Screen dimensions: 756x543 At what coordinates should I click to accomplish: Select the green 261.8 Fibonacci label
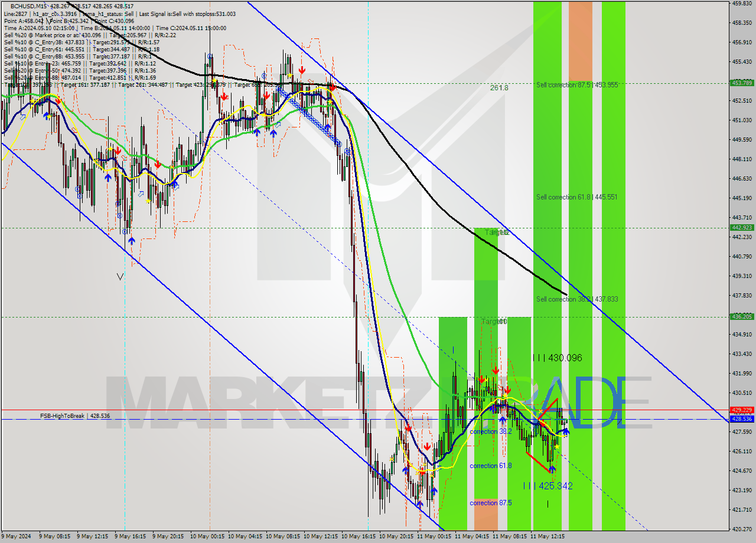(499, 87)
